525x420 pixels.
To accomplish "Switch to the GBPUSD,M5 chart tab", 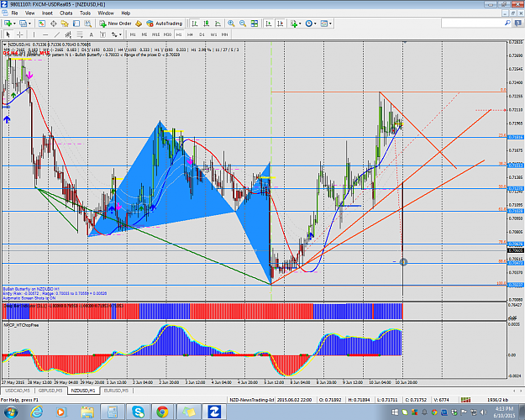I will (50, 391).
